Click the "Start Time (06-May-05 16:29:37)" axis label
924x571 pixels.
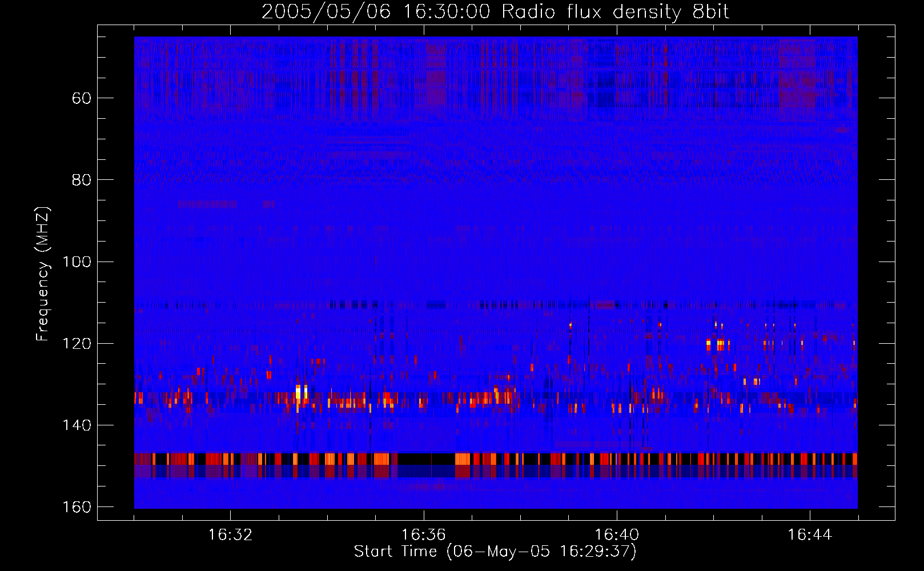[x=495, y=552]
